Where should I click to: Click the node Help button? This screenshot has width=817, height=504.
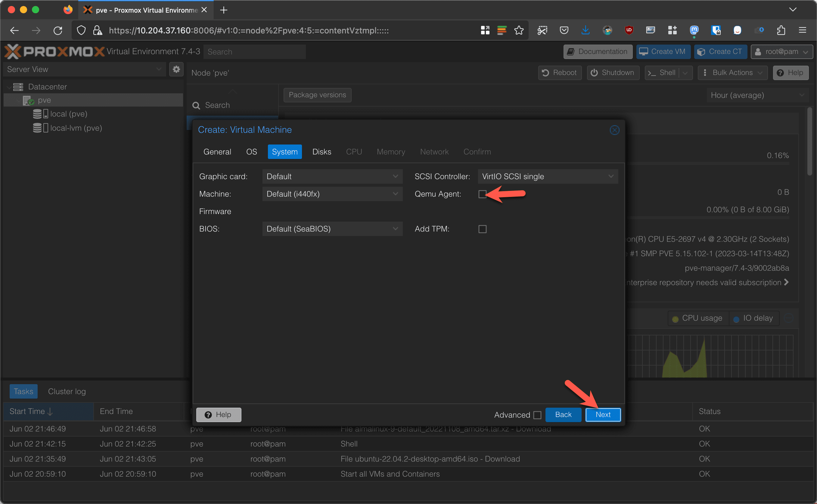(790, 73)
